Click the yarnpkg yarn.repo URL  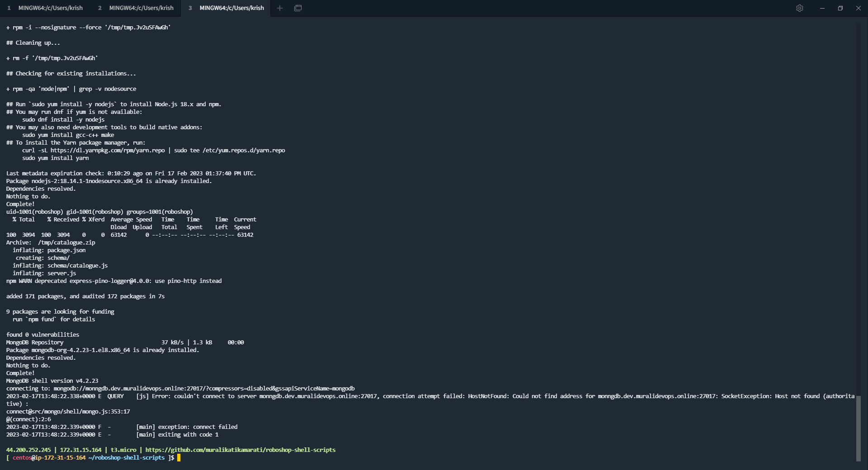point(108,150)
